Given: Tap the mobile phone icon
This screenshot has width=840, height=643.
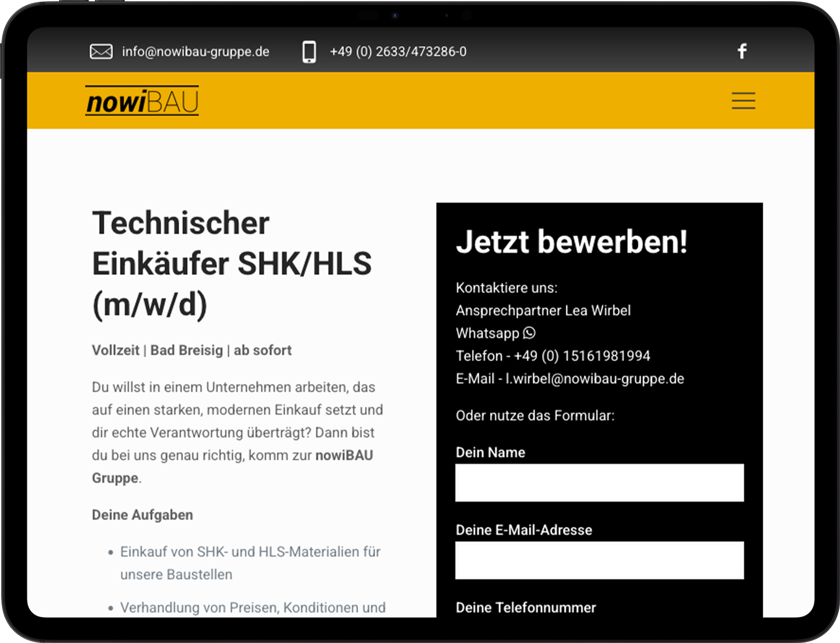Looking at the screenshot, I should [309, 51].
